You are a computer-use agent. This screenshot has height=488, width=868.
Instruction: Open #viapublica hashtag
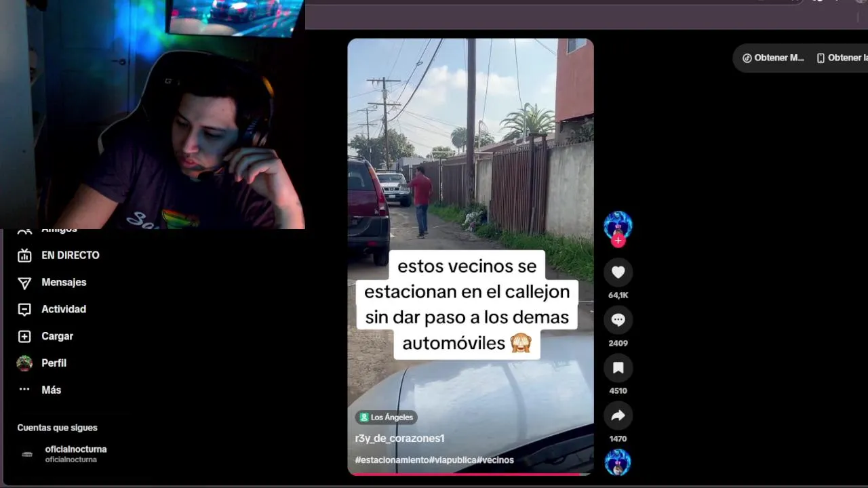[453, 460]
